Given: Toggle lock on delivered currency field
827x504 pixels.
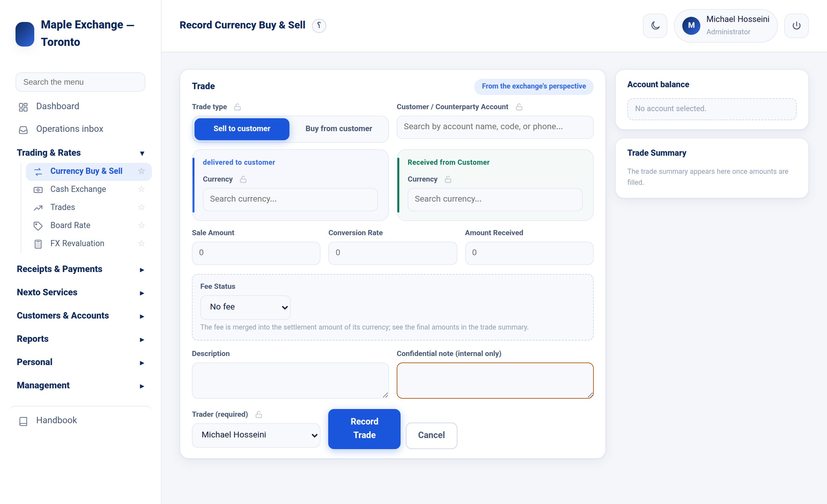Looking at the screenshot, I should point(243,179).
